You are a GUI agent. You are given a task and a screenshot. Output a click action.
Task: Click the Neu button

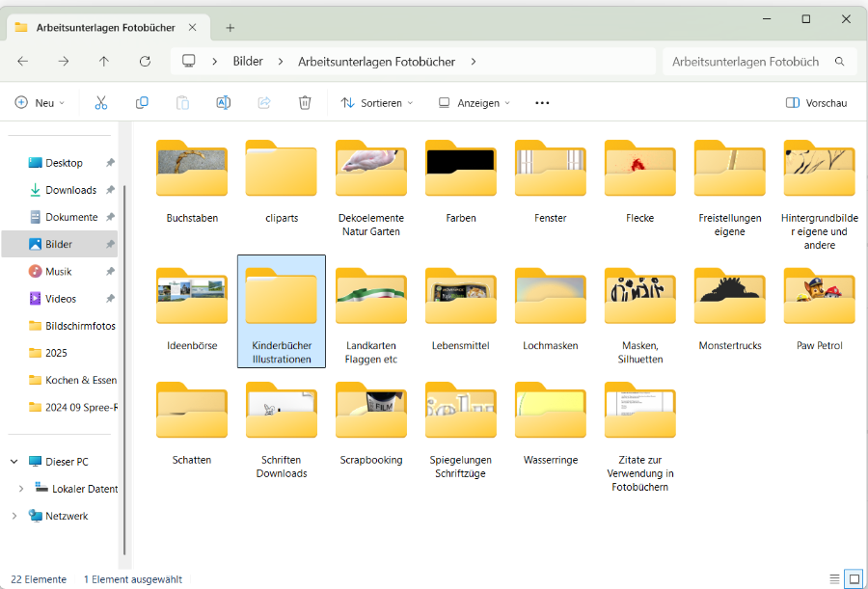tap(40, 102)
